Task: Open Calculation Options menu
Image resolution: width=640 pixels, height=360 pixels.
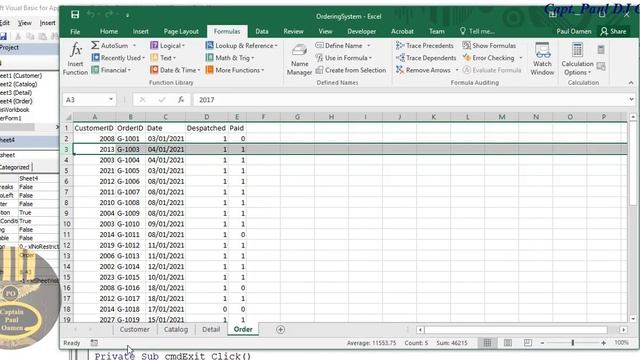Action: click(x=577, y=60)
